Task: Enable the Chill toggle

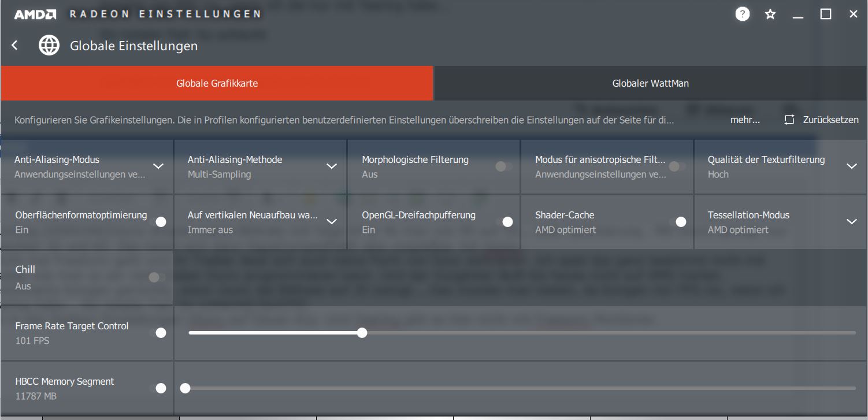Action: click(157, 277)
